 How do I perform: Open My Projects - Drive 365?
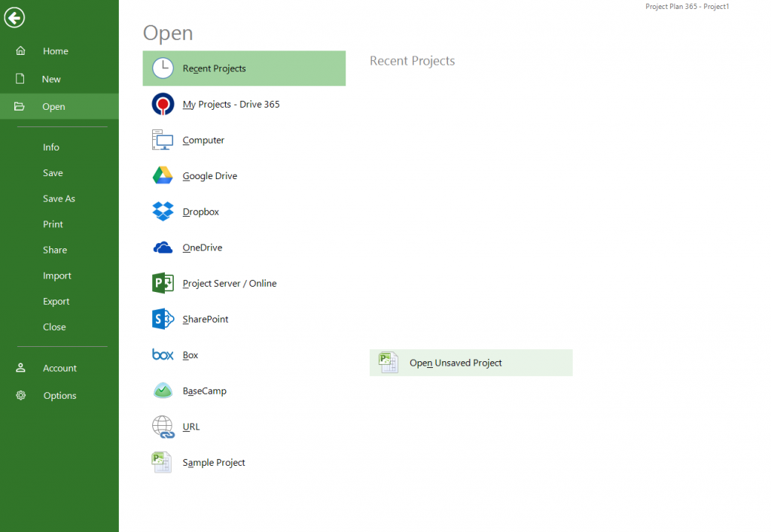tap(230, 104)
